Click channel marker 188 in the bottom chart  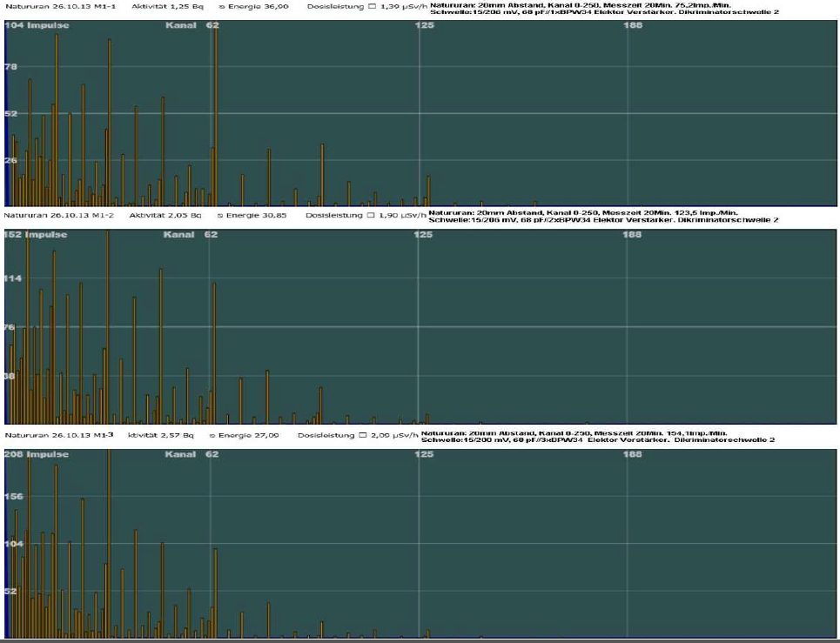tap(635, 454)
